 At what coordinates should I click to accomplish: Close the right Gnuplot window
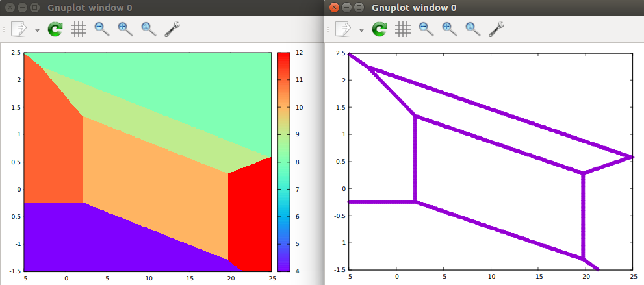point(334,8)
